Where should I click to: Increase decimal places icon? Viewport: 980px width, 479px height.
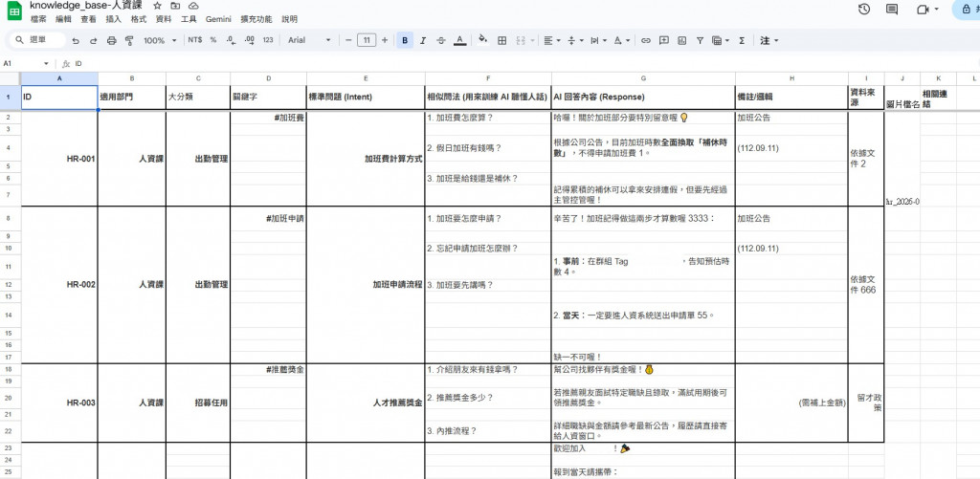(x=250, y=40)
